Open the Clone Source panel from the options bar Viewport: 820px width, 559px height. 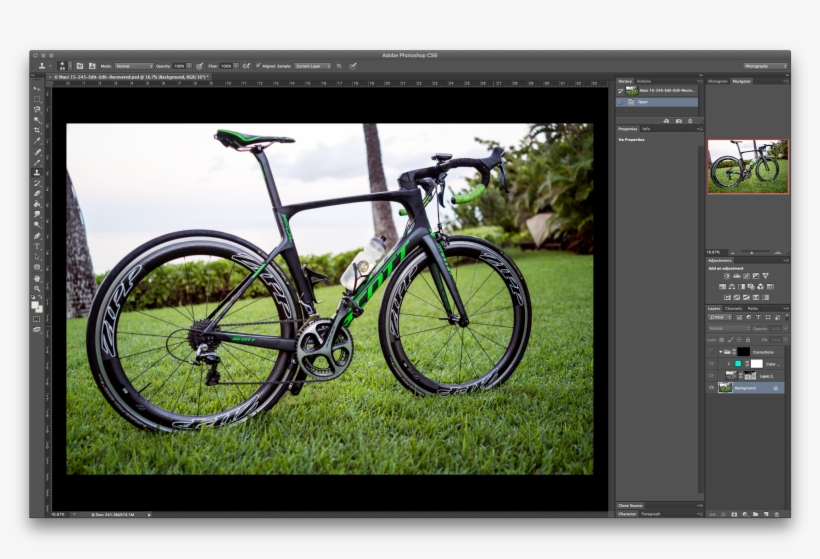[92, 66]
